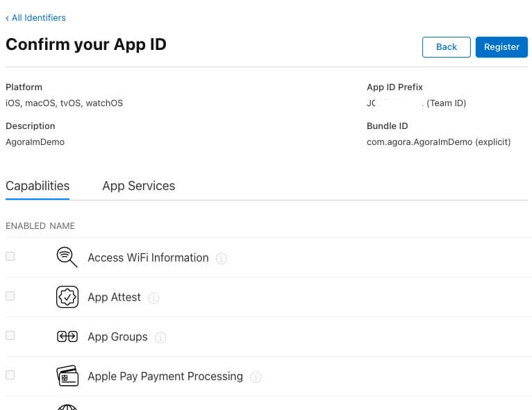
Task: Open info icon for Apple Pay Payment Processing
Action: point(256,377)
